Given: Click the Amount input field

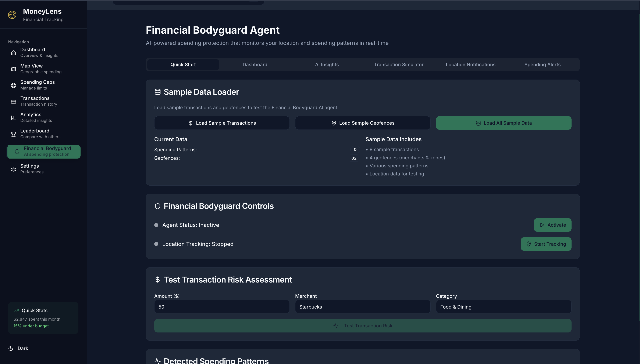Looking at the screenshot, I should [221, 307].
